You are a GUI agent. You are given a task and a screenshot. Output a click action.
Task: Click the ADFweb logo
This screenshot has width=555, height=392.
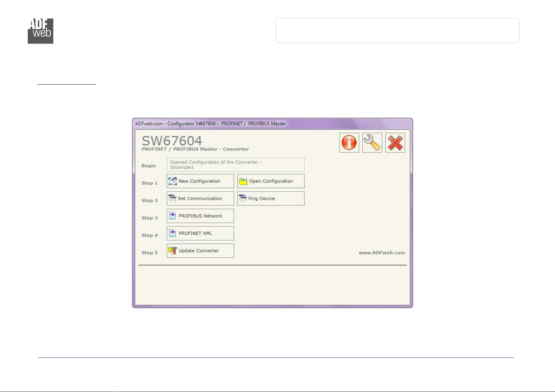tap(41, 31)
